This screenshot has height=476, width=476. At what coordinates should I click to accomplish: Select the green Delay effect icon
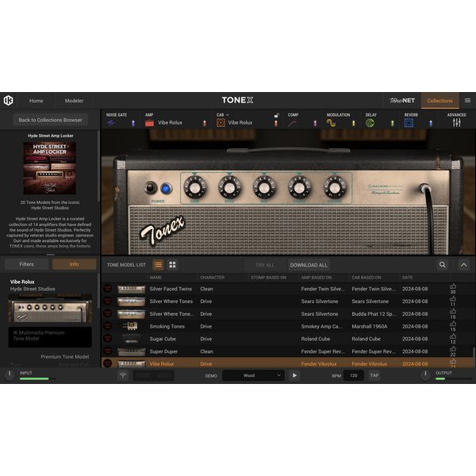(x=370, y=123)
